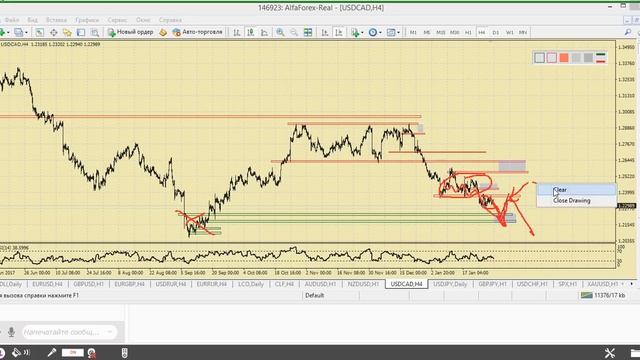The height and width of the screenshot is (360, 640).
Task: Select the MN timeframe button
Action: pos(523,32)
